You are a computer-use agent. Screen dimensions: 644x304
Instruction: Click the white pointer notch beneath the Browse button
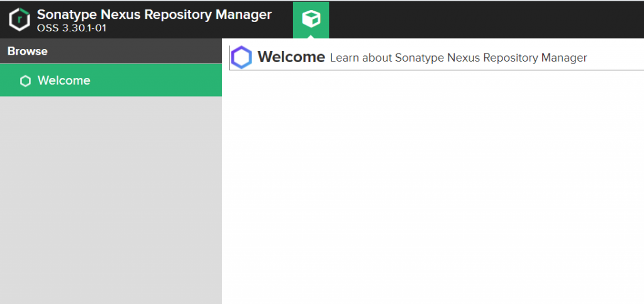tap(311, 36)
